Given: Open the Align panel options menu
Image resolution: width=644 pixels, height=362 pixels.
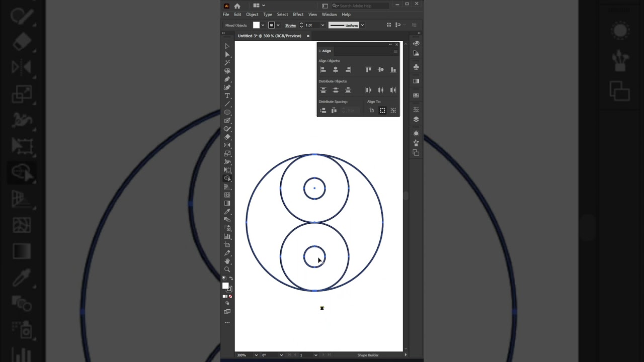Looking at the screenshot, I should pyautogui.click(x=395, y=51).
